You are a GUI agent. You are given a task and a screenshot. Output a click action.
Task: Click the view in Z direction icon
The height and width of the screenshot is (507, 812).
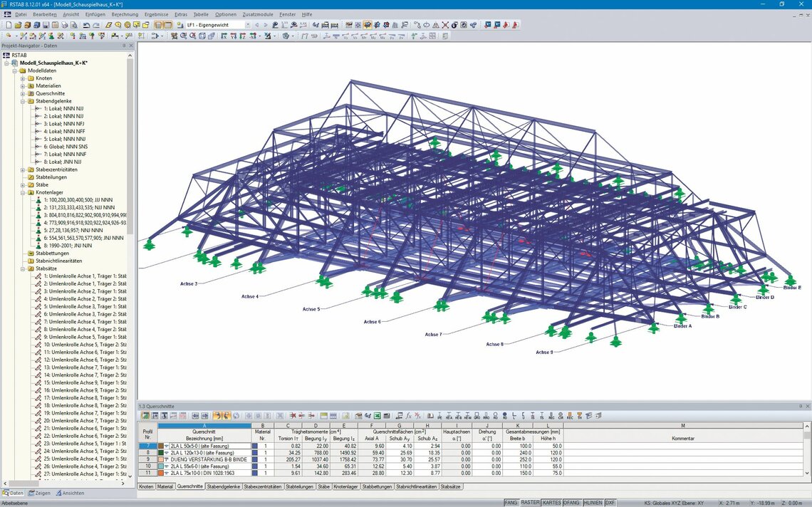pos(242,36)
